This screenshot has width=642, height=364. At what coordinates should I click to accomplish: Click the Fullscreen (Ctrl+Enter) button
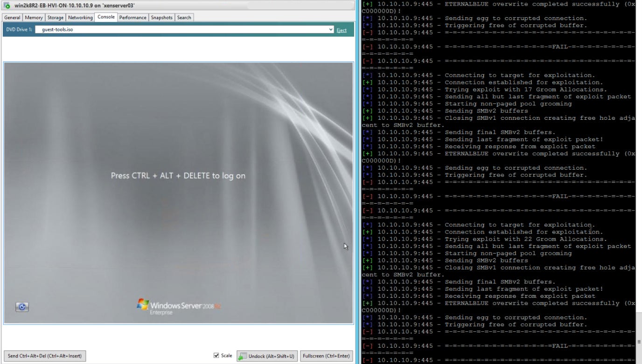326,356
